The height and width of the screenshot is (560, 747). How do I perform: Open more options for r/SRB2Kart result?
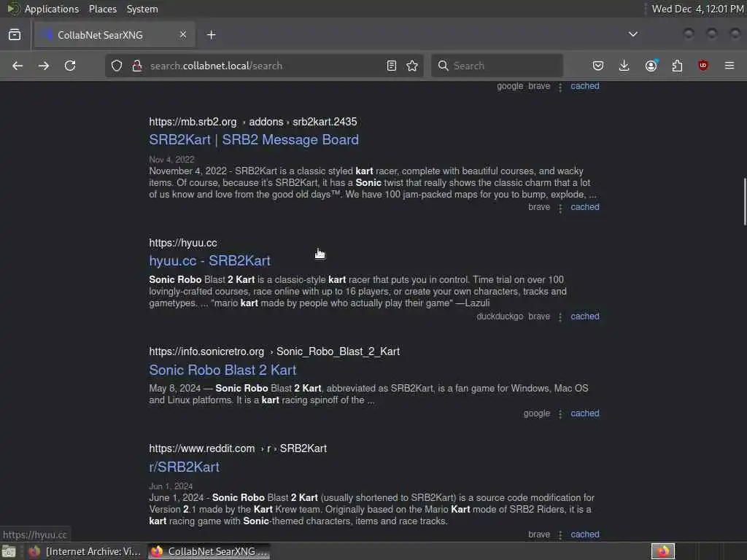tap(560, 534)
